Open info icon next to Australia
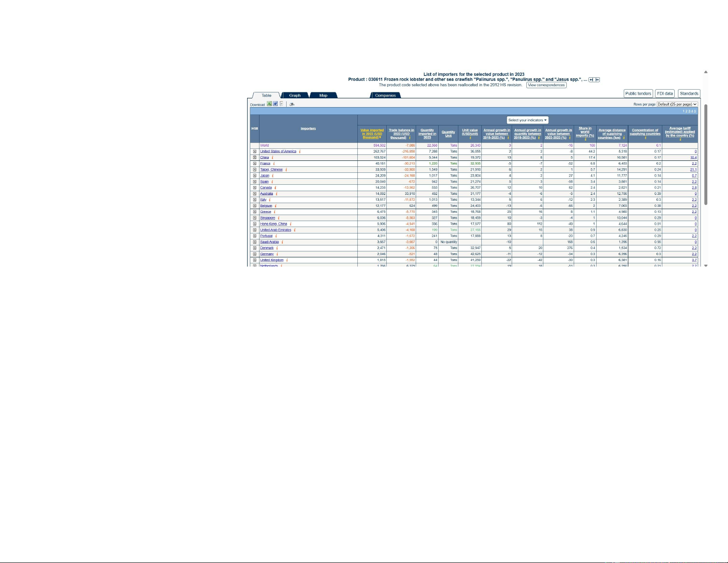The image size is (728, 563). [x=277, y=193]
